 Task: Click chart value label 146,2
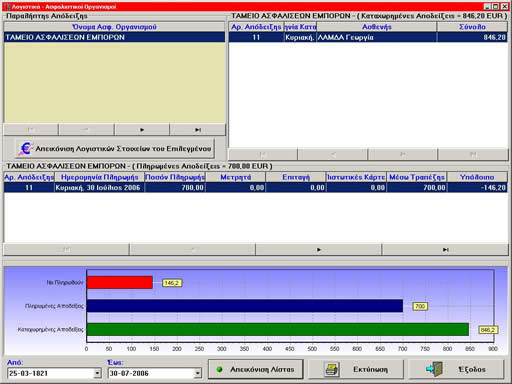[172, 283]
